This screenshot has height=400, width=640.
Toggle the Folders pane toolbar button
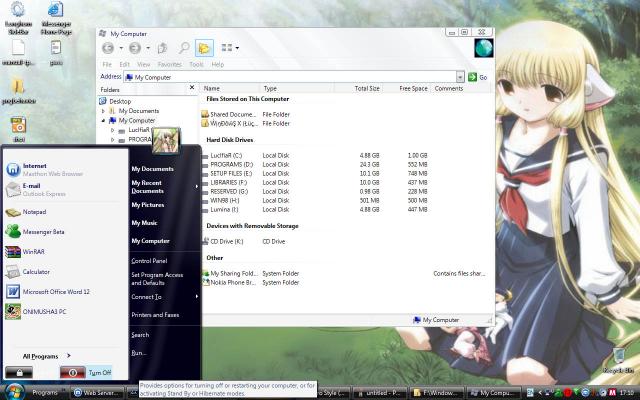pyautogui.click(x=204, y=48)
